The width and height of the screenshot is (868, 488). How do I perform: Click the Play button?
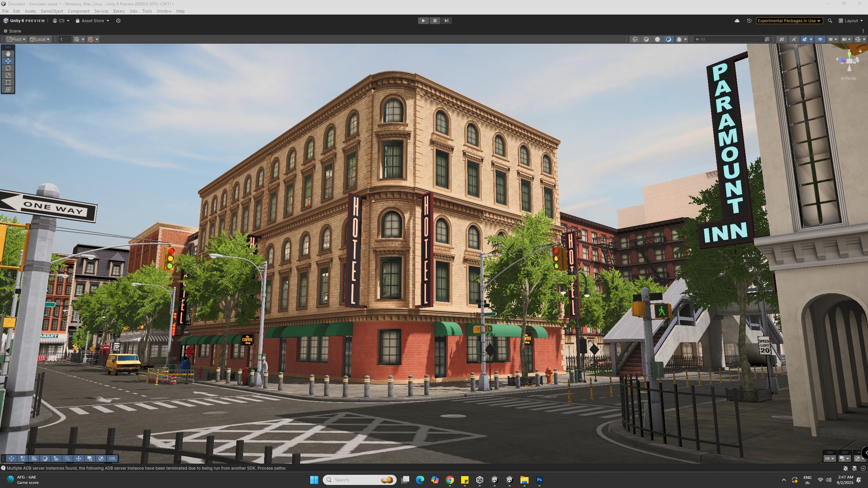coord(423,21)
